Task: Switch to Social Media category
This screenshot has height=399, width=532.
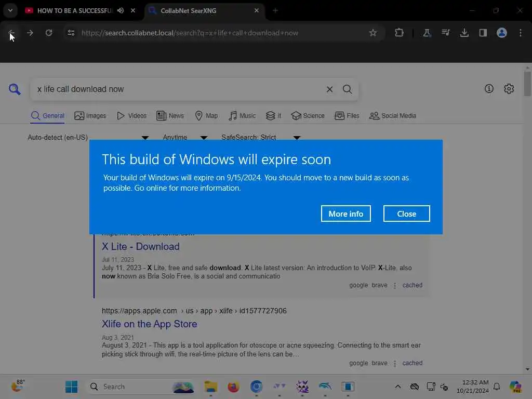Action: (393, 116)
